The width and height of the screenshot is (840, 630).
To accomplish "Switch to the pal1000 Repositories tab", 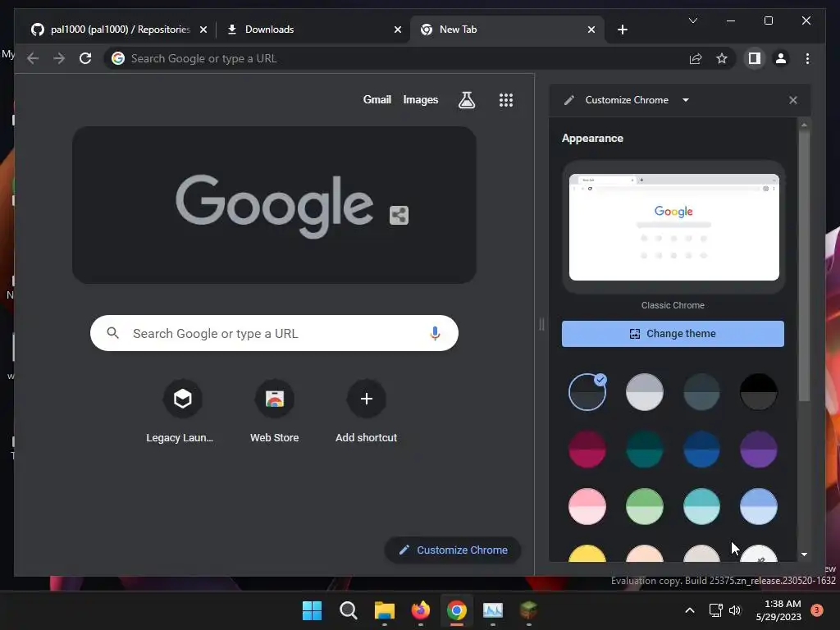I will (118, 30).
